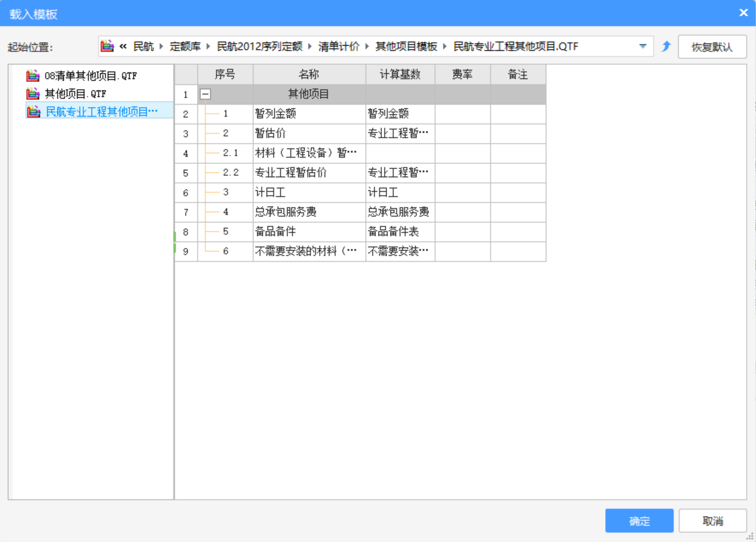Screen dimensions: 756x542
Task: Select the 08清单其他项目.QTF file
Action: [91, 76]
